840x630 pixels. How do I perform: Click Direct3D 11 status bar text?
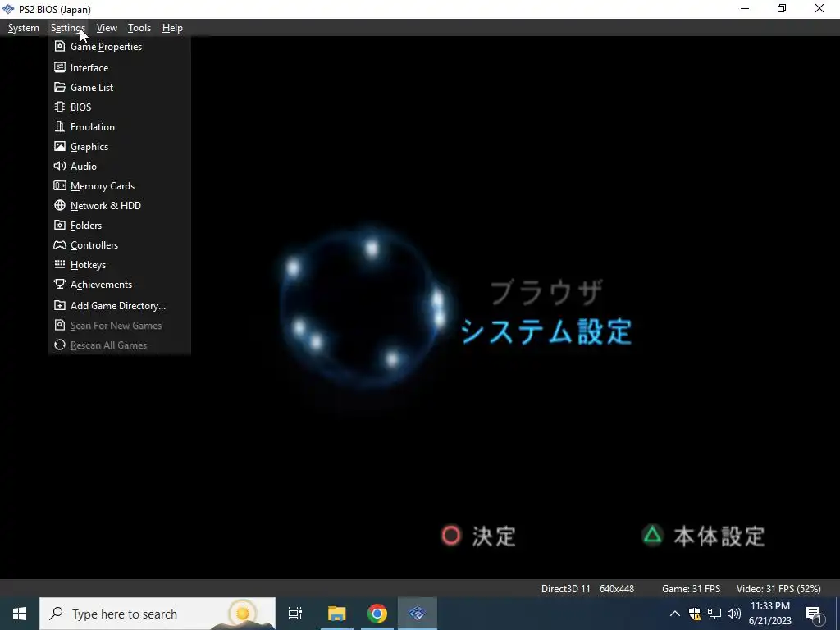click(566, 589)
